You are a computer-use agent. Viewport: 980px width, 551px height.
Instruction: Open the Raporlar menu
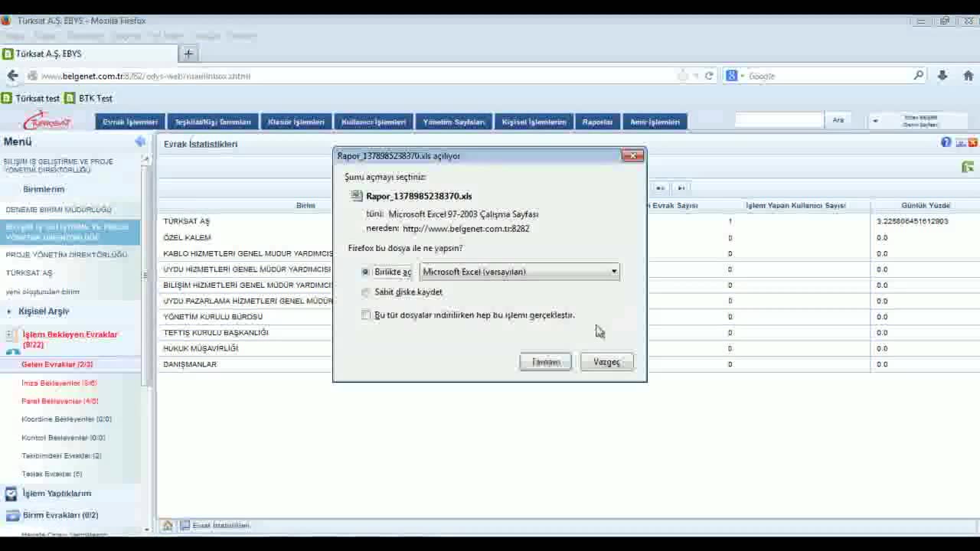pos(597,122)
